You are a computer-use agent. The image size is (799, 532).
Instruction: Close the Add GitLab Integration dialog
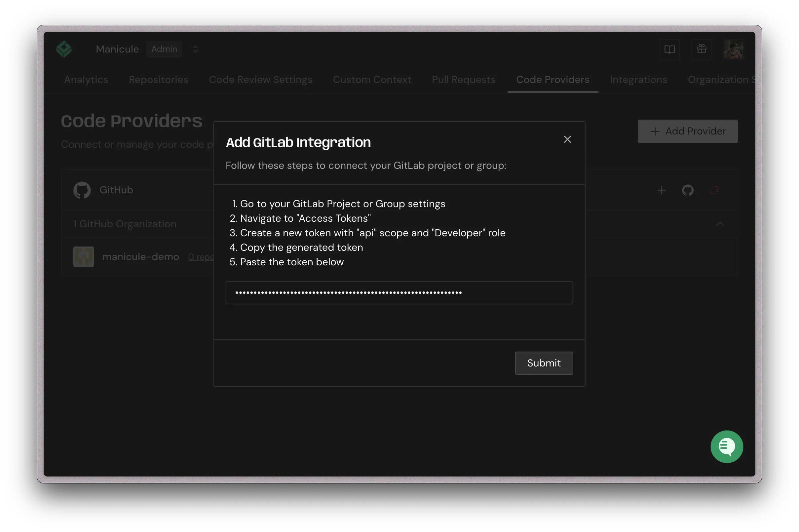coord(567,139)
